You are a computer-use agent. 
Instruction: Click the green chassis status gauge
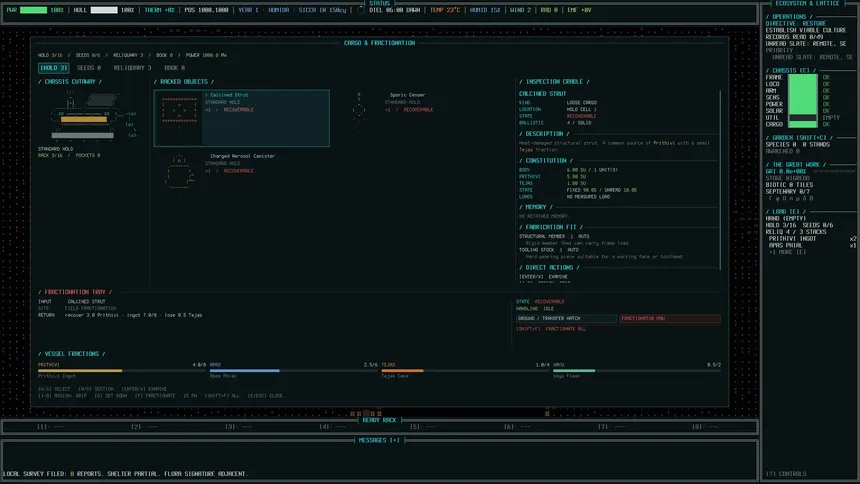point(802,101)
